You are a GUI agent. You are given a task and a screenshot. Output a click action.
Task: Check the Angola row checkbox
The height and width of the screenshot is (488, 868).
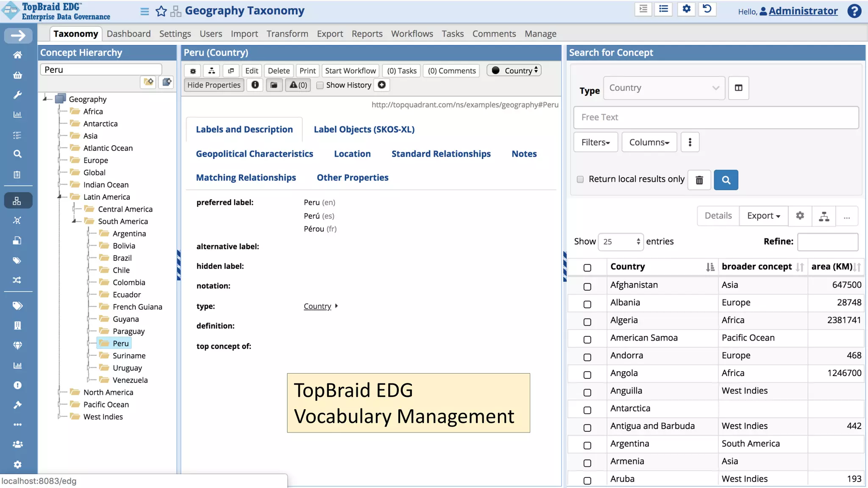pyautogui.click(x=587, y=375)
